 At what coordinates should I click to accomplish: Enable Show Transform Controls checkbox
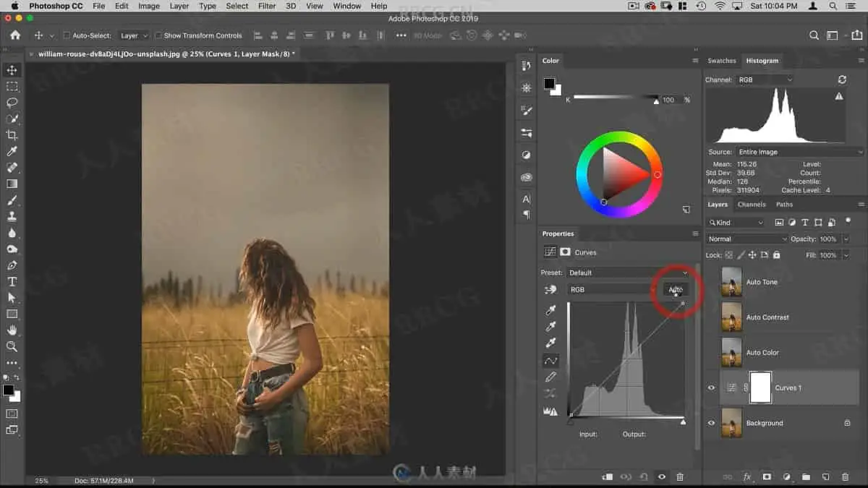point(158,35)
